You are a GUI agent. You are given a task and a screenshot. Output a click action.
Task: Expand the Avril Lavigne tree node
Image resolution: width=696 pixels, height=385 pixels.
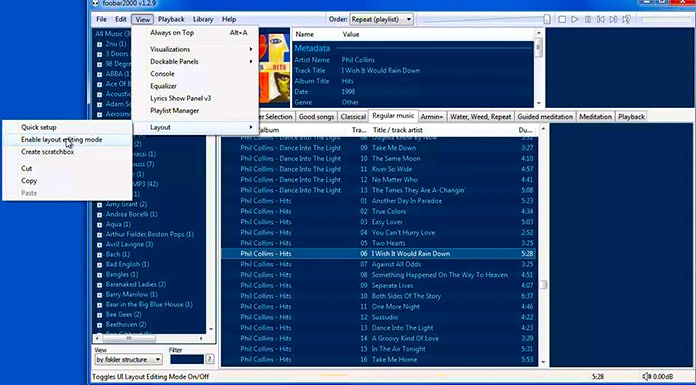[99, 245]
